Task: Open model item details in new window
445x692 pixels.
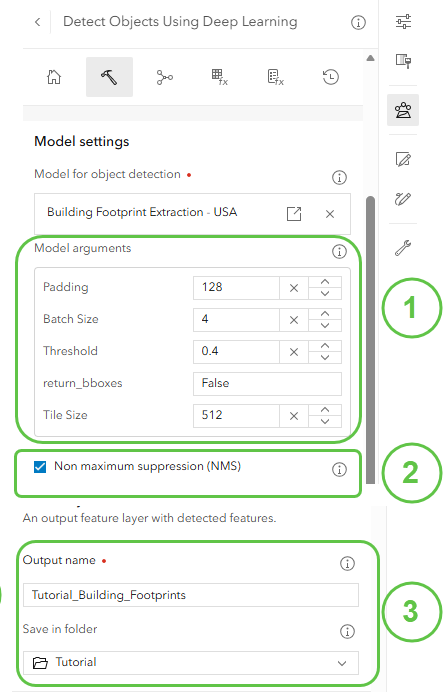Action: (294, 214)
